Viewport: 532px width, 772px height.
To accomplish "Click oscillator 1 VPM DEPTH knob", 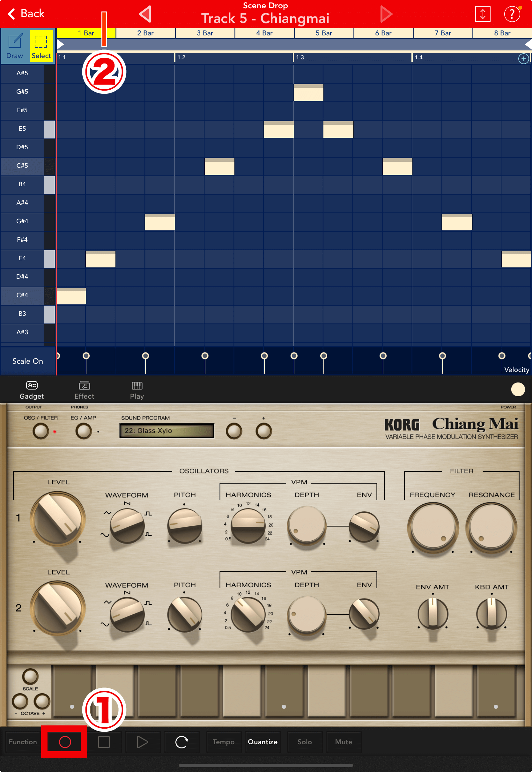I will (307, 525).
